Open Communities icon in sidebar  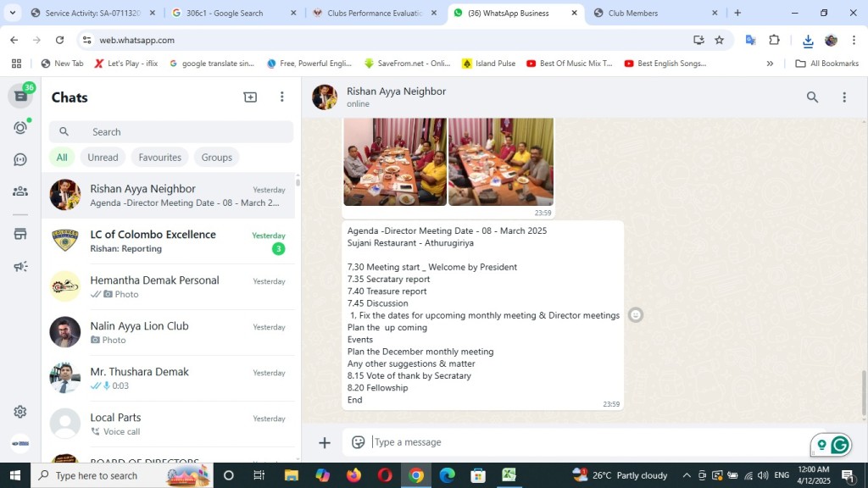pos(20,191)
